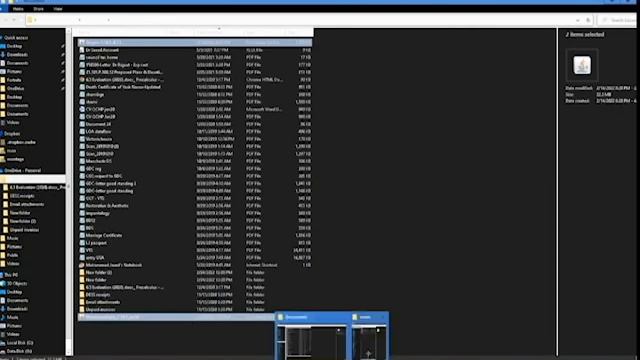This screenshot has height=360, width=640.
Task: Select Dropbox in navigation pane
Action: pos(12,133)
